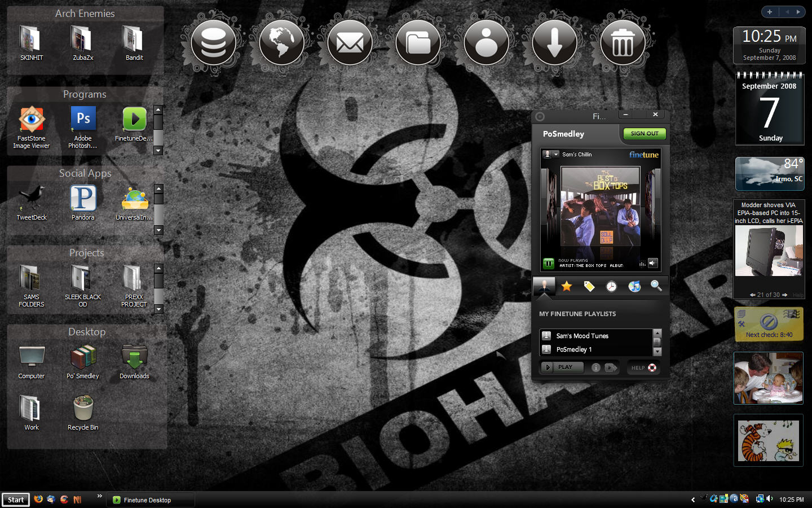This screenshot has width=812, height=508.
Task: Show the recently played clock tab
Action: (611, 287)
